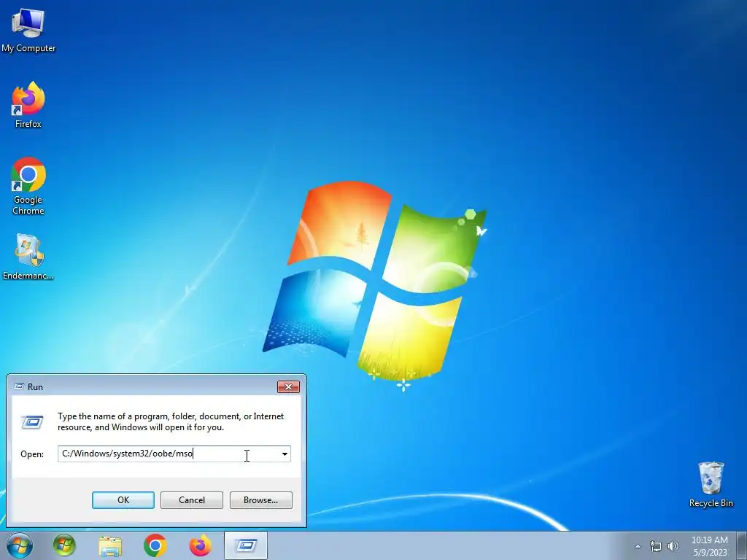
Task: Click the "Open:" label
Action: pyautogui.click(x=32, y=454)
